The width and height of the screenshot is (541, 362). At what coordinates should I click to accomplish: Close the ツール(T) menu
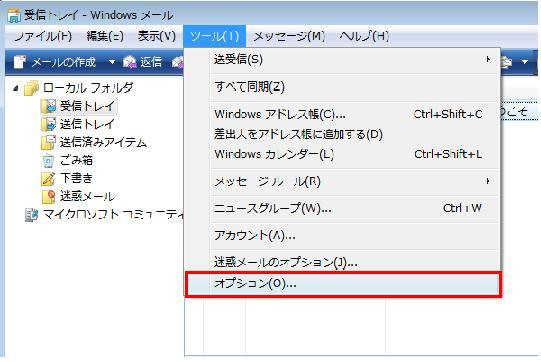click(214, 36)
